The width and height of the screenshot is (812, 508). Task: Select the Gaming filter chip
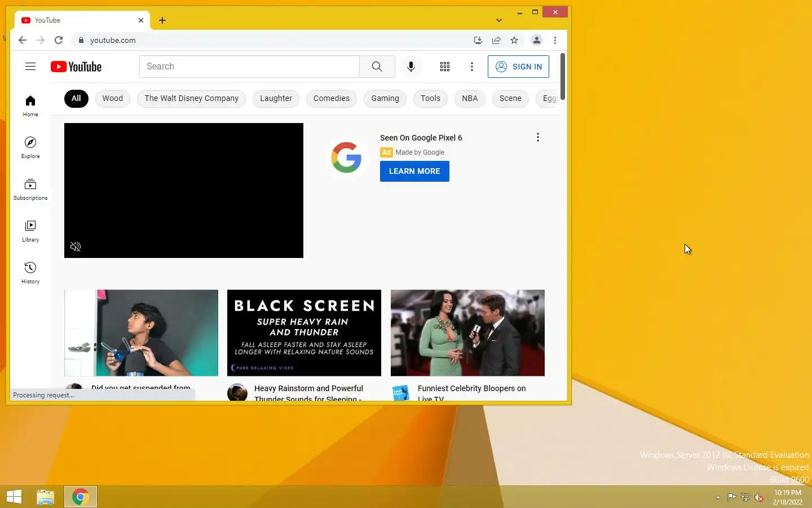point(385,98)
